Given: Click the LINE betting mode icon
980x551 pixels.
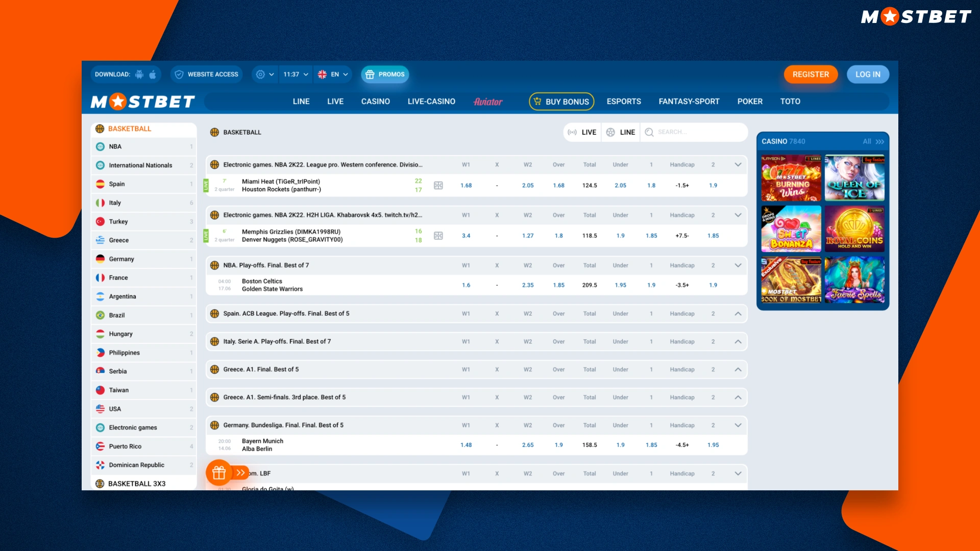Looking at the screenshot, I should (x=611, y=132).
